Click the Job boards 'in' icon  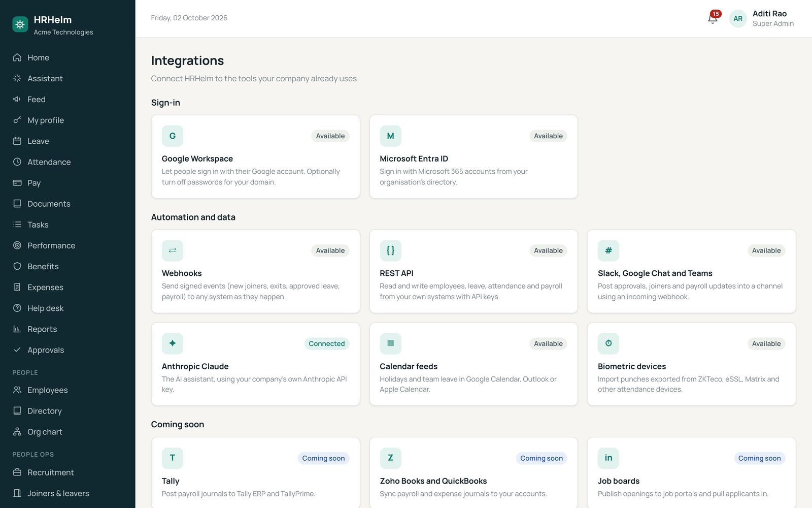tap(608, 458)
